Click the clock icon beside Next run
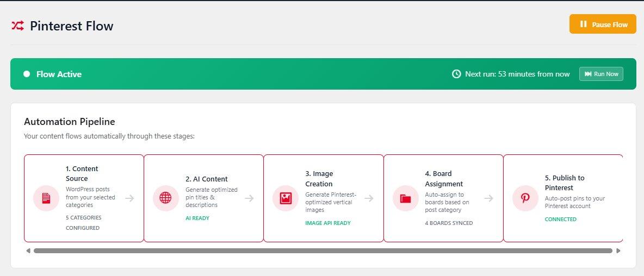Image resolution: width=644 pixels, height=276 pixels. pyautogui.click(x=456, y=74)
